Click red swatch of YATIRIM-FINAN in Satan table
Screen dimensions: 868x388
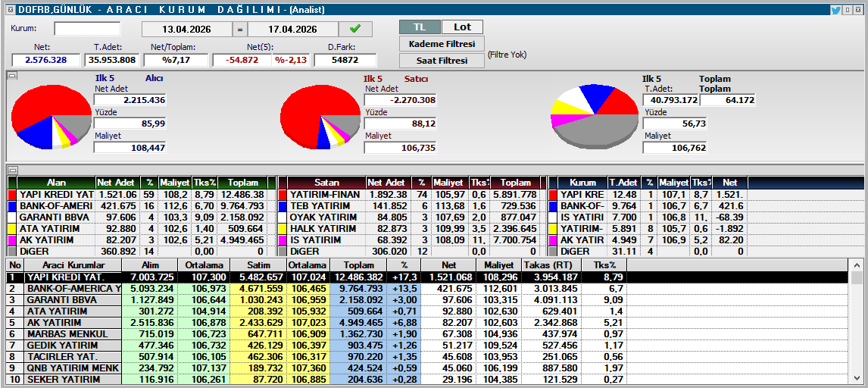coord(283,195)
